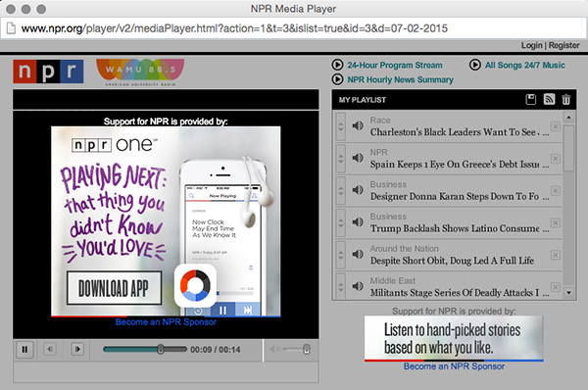Viewport: 588px width, 390px height.
Task: Open the NPR Hourly News Summary link
Action: point(400,80)
